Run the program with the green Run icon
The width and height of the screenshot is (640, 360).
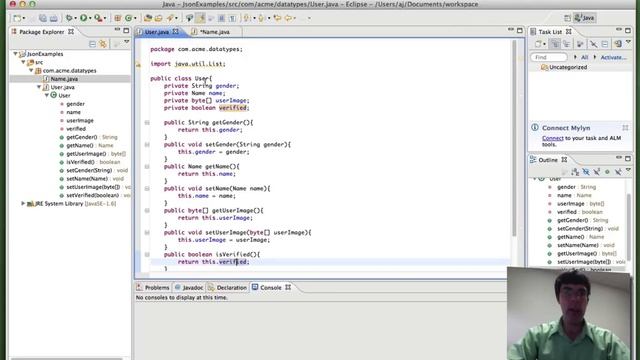(83, 18)
